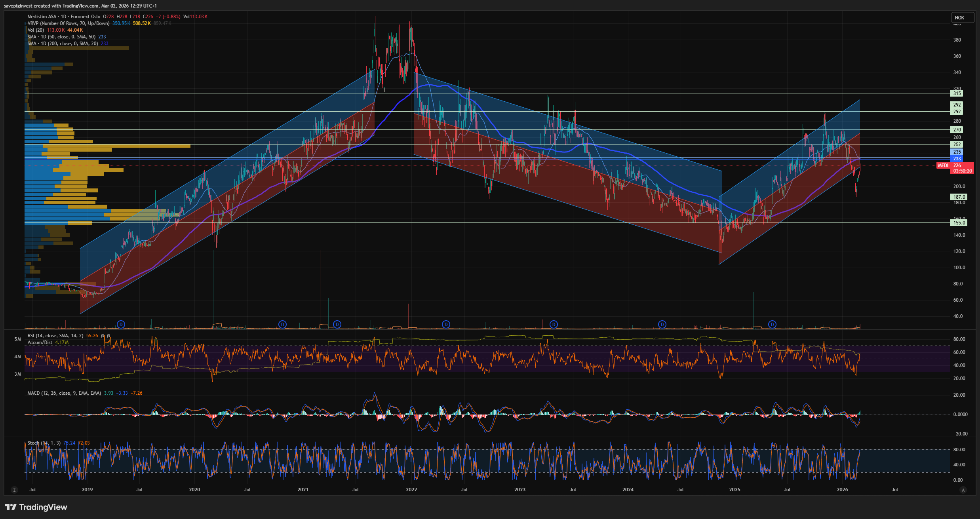Open the NOK currency selector

point(962,17)
